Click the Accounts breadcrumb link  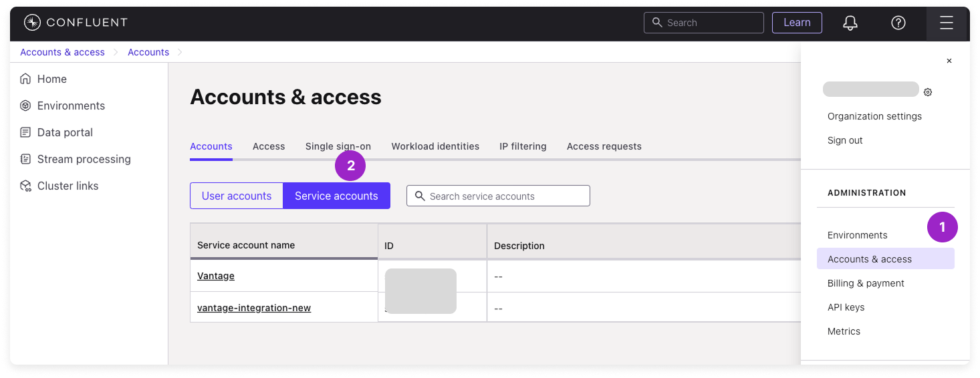coord(148,52)
